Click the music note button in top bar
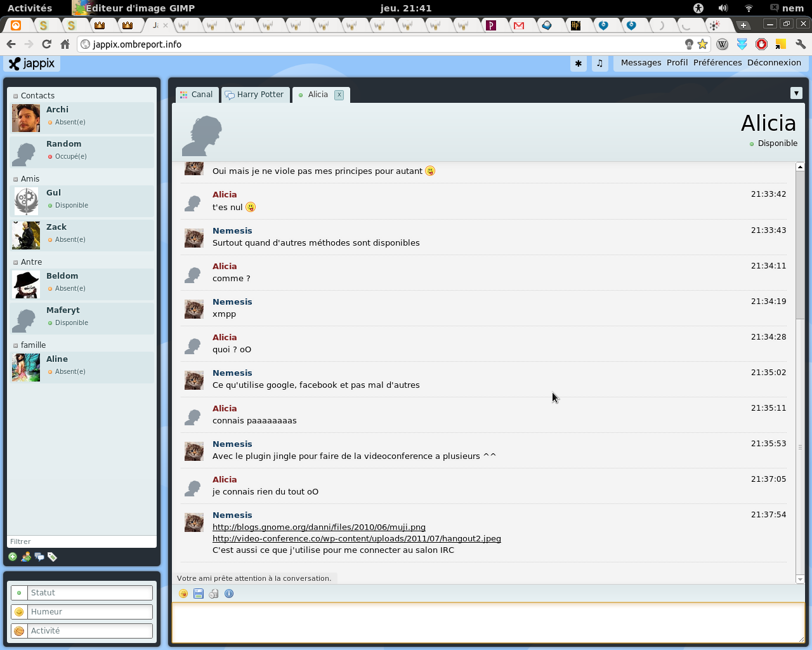Image resolution: width=812 pixels, height=650 pixels. tap(599, 63)
